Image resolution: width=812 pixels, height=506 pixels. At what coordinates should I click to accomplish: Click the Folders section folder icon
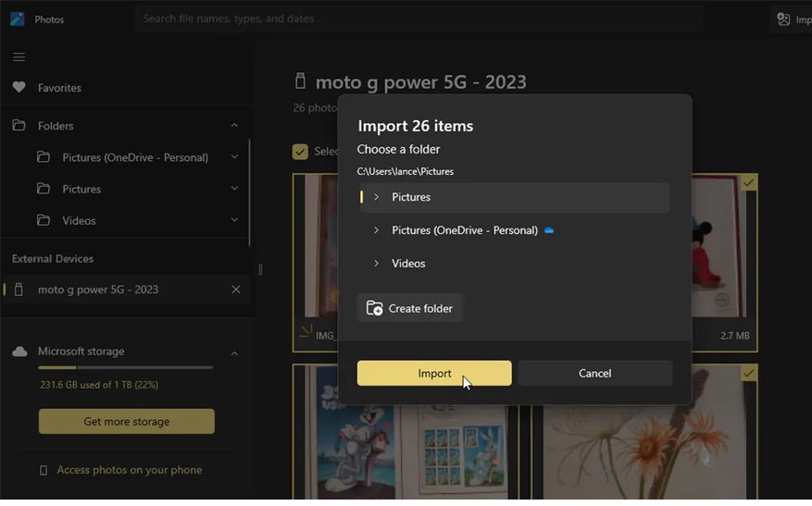click(x=19, y=125)
